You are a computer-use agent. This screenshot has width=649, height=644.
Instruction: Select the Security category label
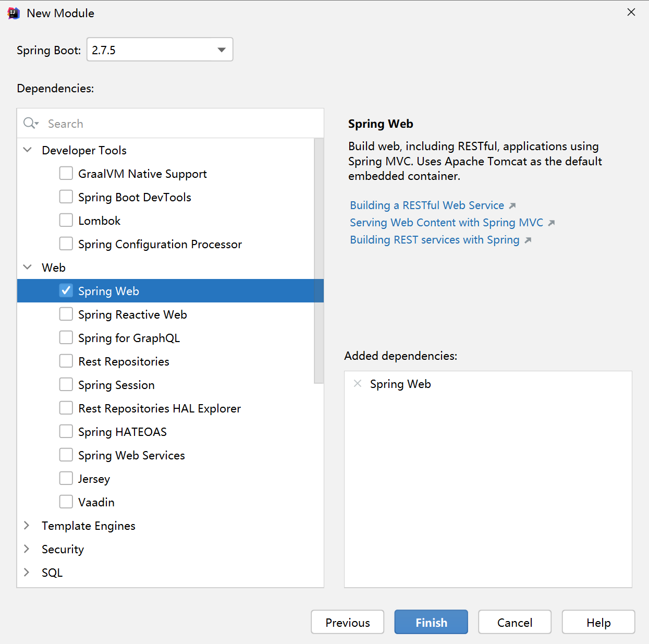(63, 549)
